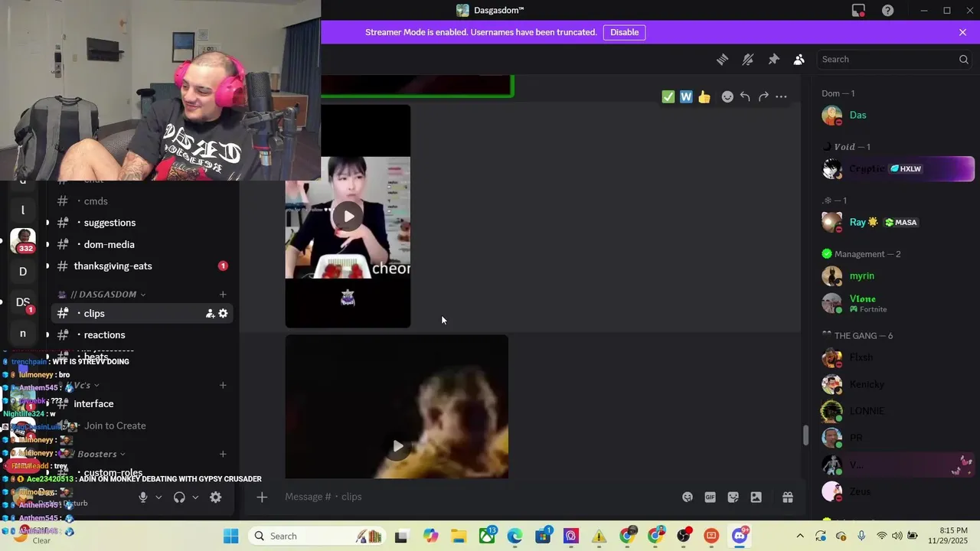Select member Ray with MASA tag
Viewport: 980px width, 551px height.
point(896,222)
